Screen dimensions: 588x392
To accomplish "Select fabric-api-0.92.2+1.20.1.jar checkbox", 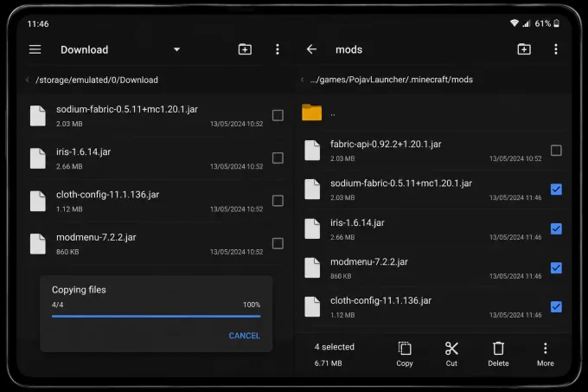I will point(556,151).
